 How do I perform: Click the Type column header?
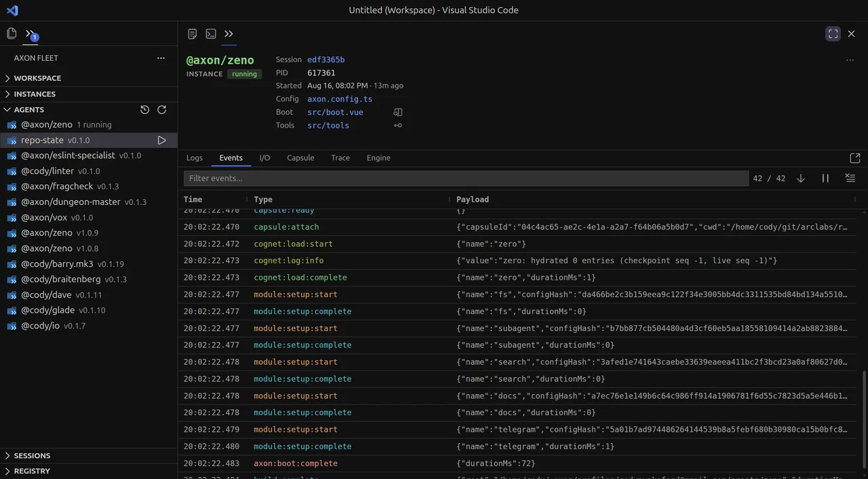point(263,199)
